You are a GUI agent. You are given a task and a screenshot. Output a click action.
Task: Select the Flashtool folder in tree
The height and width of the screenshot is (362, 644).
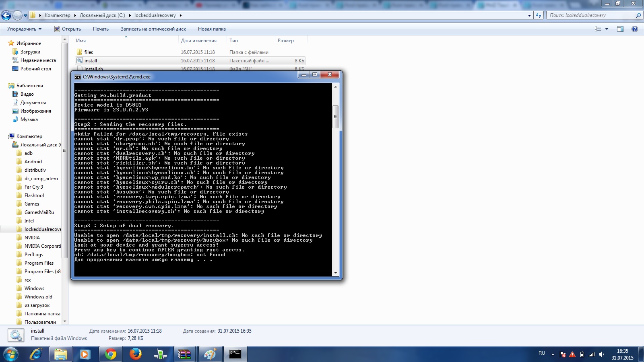click(x=34, y=195)
